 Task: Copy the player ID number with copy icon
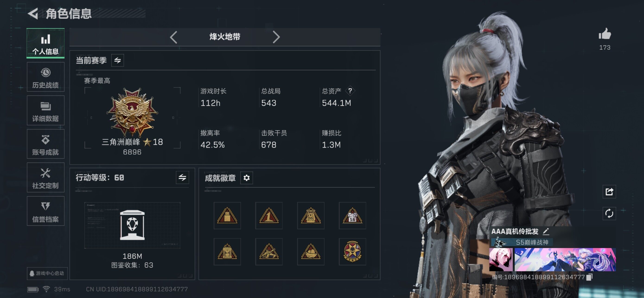point(589,277)
